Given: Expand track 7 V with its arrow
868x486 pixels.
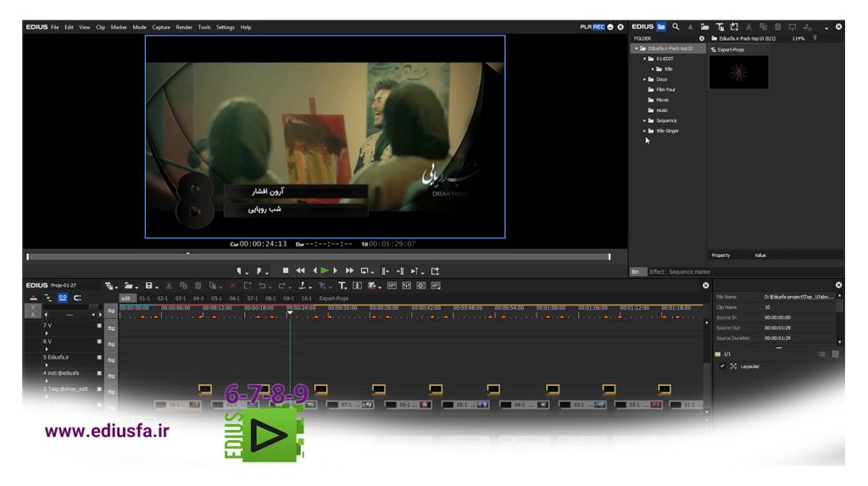Looking at the screenshot, I should pos(46,333).
